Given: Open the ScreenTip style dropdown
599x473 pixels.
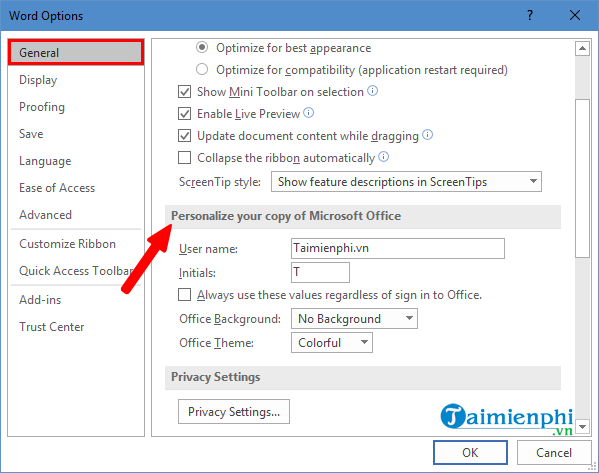Looking at the screenshot, I should [x=406, y=181].
